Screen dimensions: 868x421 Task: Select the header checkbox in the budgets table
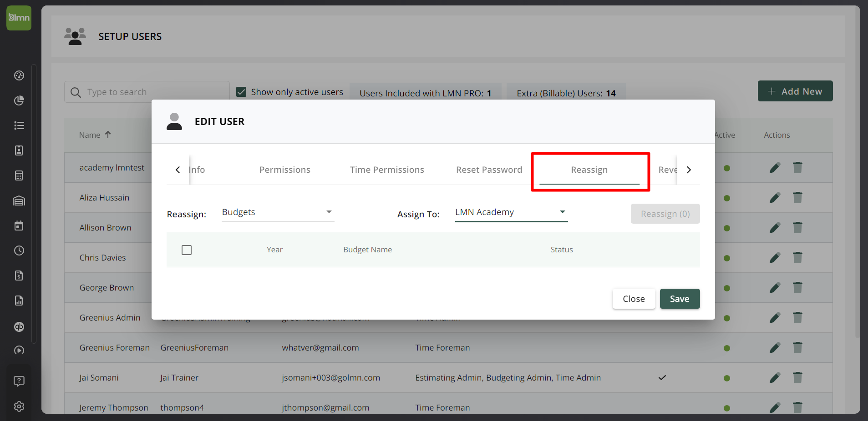pos(187,250)
